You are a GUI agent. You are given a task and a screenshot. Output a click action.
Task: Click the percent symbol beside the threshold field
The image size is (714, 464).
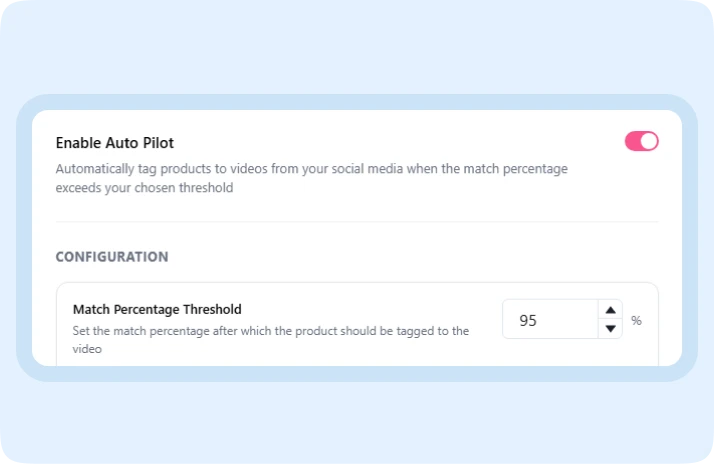click(x=636, y=321)
